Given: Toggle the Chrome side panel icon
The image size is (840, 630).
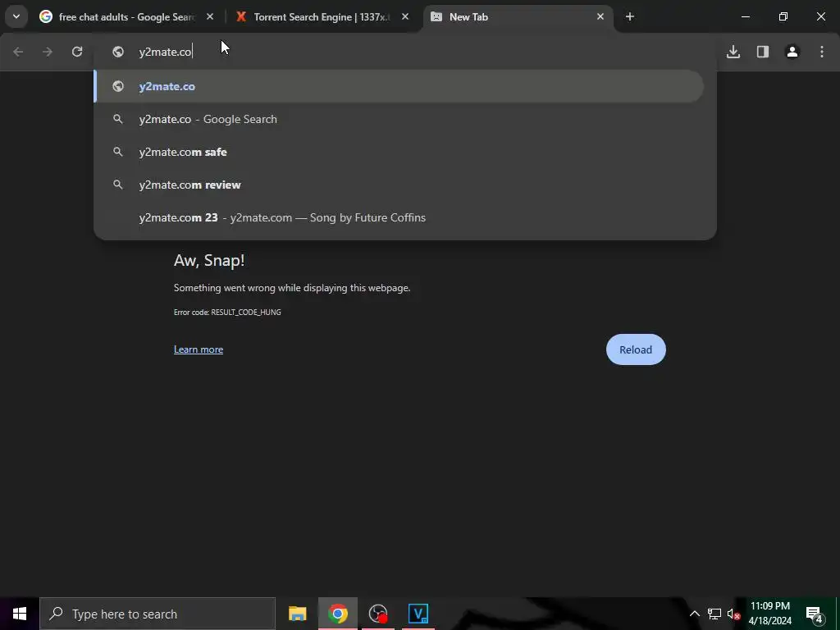Looking at the screenshot, I should (x=763, y=52).
